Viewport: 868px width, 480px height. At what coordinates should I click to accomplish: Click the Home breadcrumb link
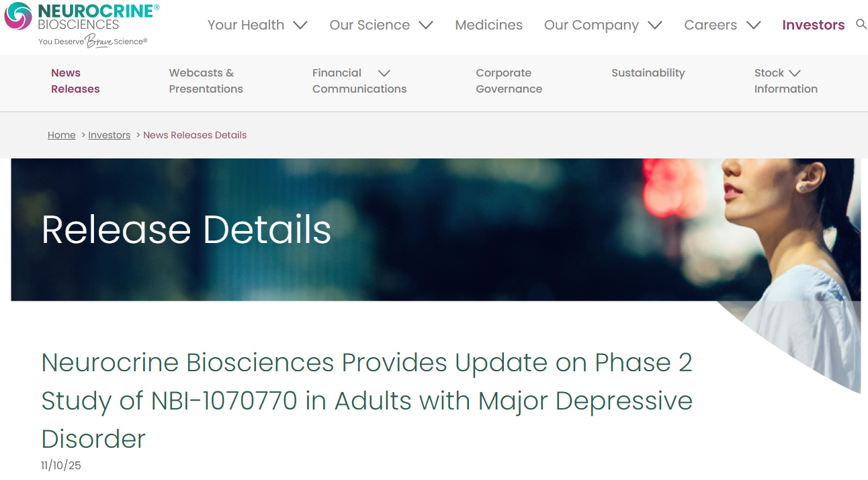(x=61, y=135)
